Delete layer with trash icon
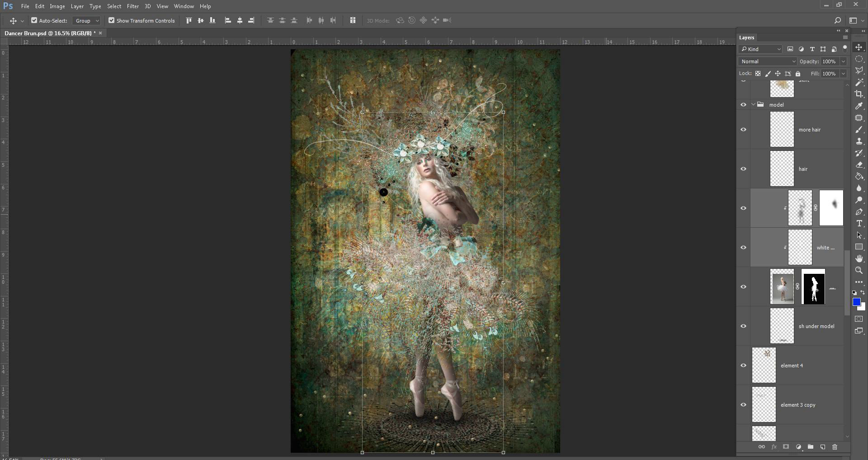The width and height of the screenshot is (868, 460). 835,447
